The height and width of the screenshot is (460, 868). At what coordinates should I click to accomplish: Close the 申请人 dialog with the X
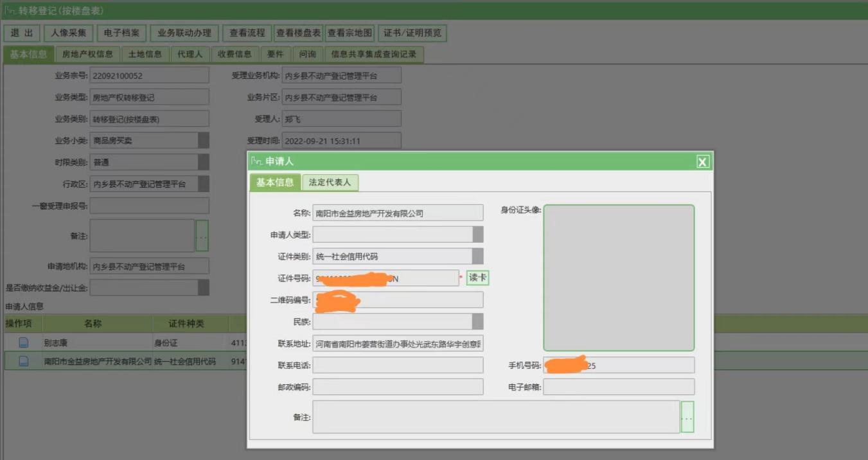pos(703,162)
